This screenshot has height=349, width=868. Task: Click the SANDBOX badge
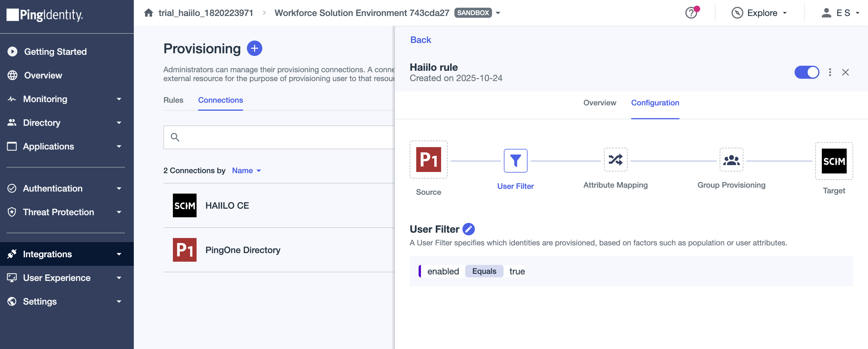coord(473,13)
